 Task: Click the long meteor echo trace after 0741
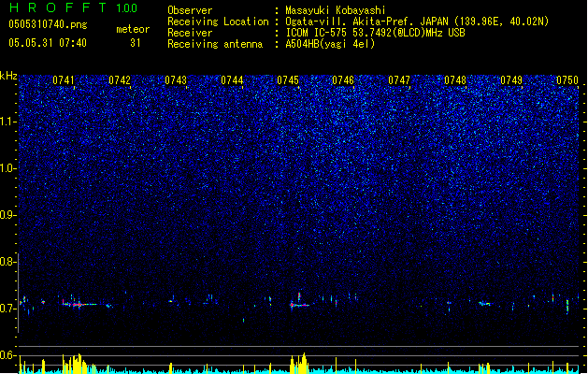(x=79, y=304)
